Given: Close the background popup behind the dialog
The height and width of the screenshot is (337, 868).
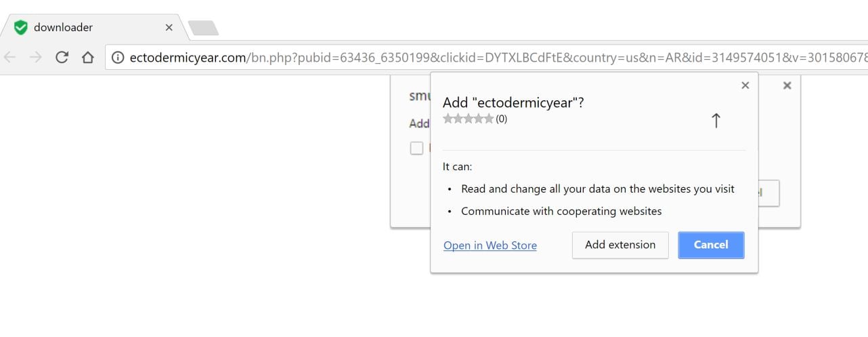Looking at the screenshot, I should (x=787, y=85).
